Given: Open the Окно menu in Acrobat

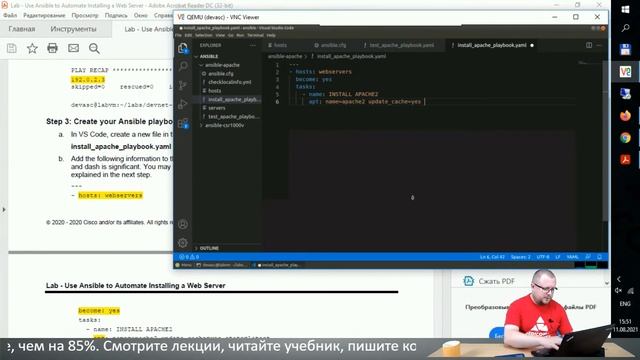Looking at the screenshot, I should point(140,15).
